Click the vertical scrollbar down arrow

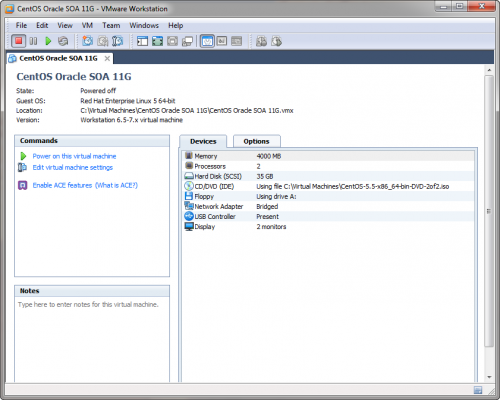(489, 377)
